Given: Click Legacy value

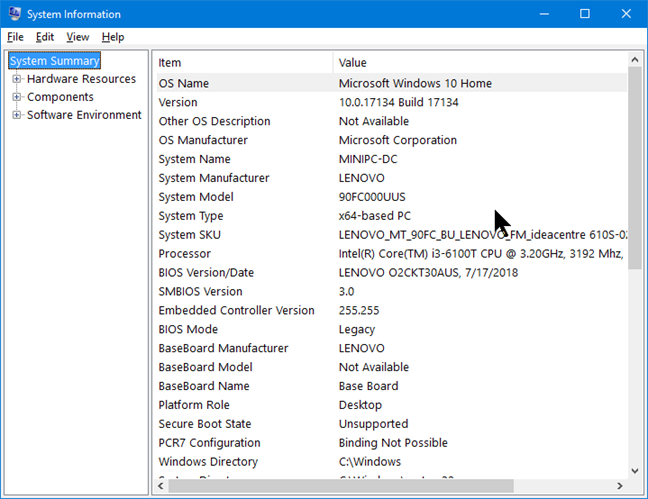Looking at the screenshot, I should point(357,329).
